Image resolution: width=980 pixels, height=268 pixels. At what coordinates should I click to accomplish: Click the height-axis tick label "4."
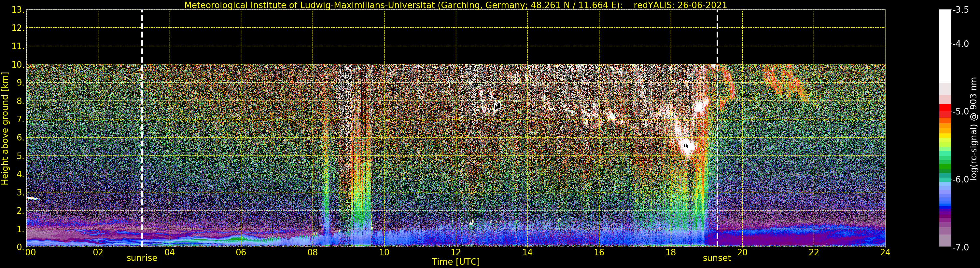click(x=20, y=174)
